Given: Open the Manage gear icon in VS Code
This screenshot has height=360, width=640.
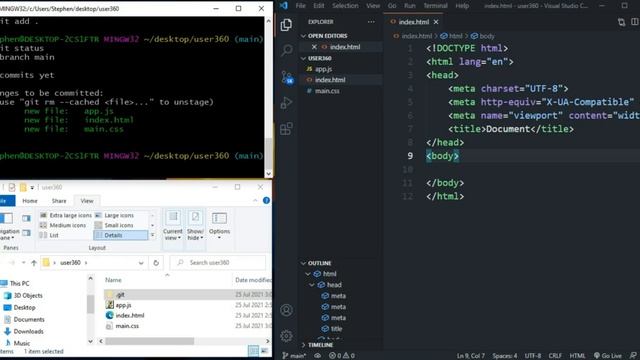Looking at the screenshot, I should [x=287, y=336].
